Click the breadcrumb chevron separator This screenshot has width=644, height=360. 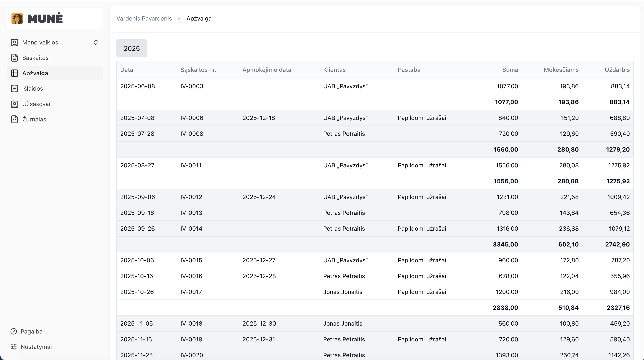pos(179,19)
